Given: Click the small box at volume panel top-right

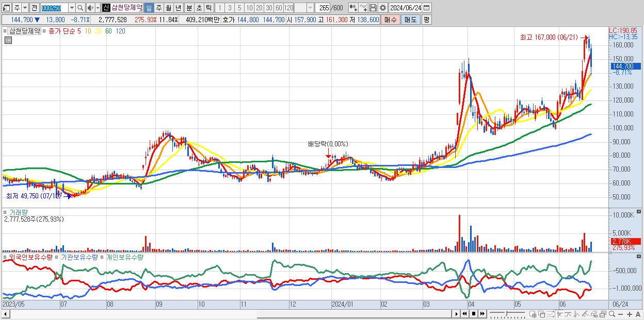Looking at the screenshot, I should 640,212.
